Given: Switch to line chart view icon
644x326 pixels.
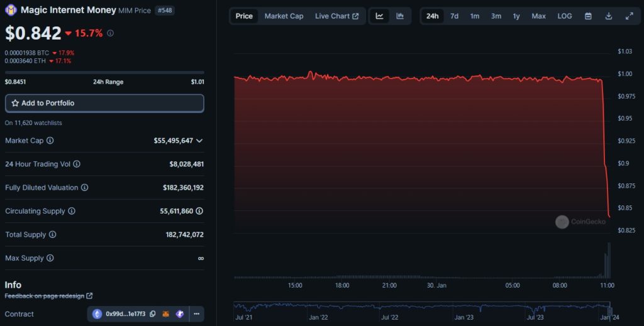Looking at the screenshot, I should click(379, 16).
